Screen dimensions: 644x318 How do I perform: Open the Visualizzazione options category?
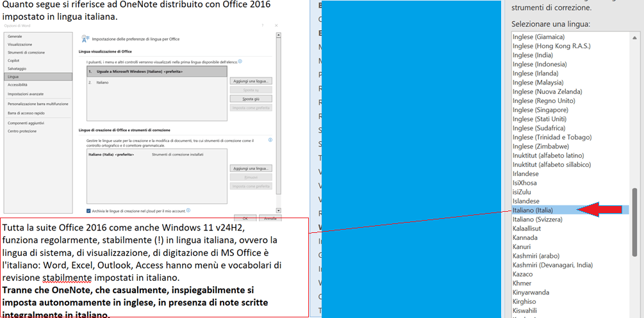pos(20,44)
